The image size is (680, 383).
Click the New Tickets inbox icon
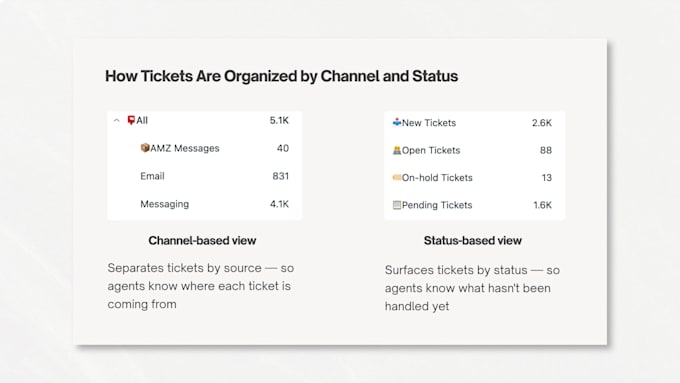click(x=397, y=122)
